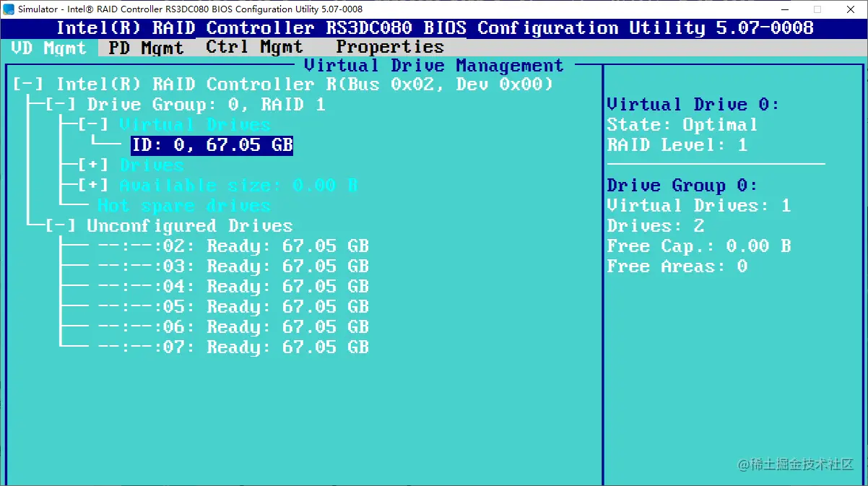Select unconfigured drive --:--:03 Ready

pos(233,266)
